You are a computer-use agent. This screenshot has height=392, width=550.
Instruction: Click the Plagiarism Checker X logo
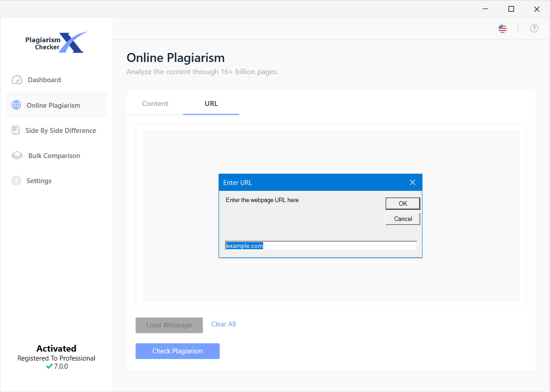pos(56,42)
